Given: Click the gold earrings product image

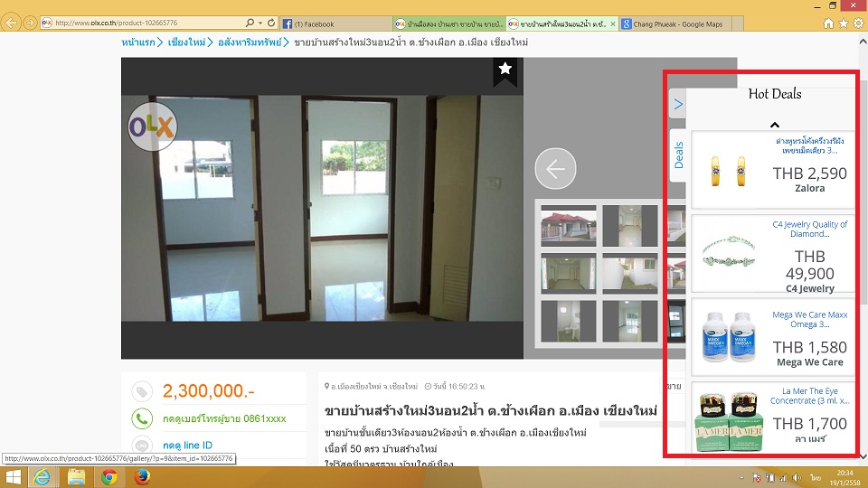Looking at the screenshot, I should [728, 171].
